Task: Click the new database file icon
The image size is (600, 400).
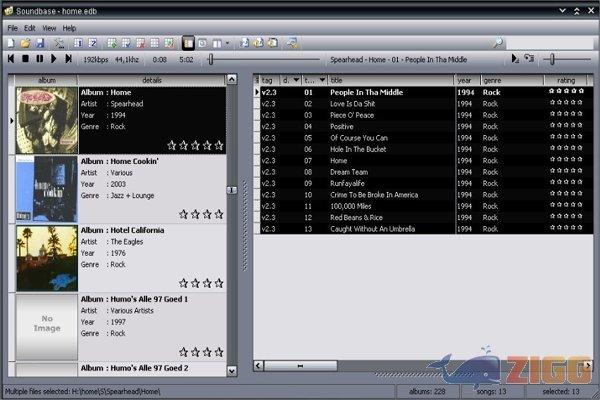Action: [11, 44]
